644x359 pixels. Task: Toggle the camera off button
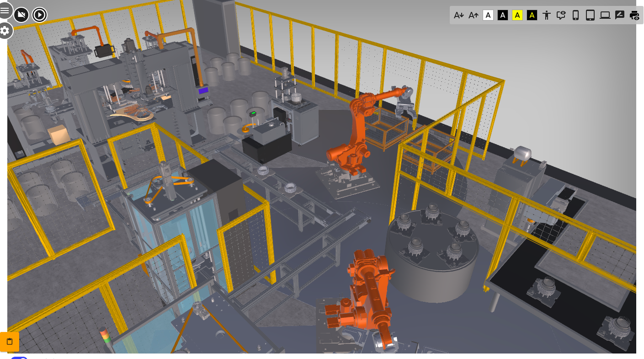(21, 15)
